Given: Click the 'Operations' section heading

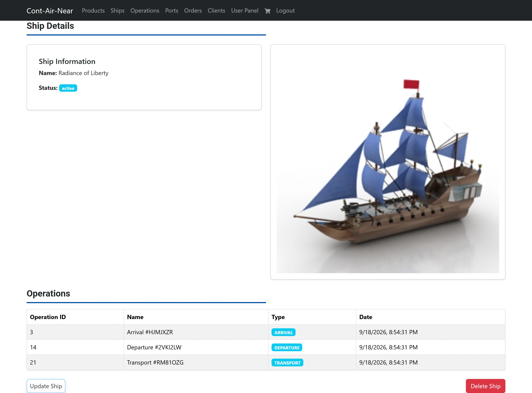Looking at the screenshot, I should [x=48, y=294].
